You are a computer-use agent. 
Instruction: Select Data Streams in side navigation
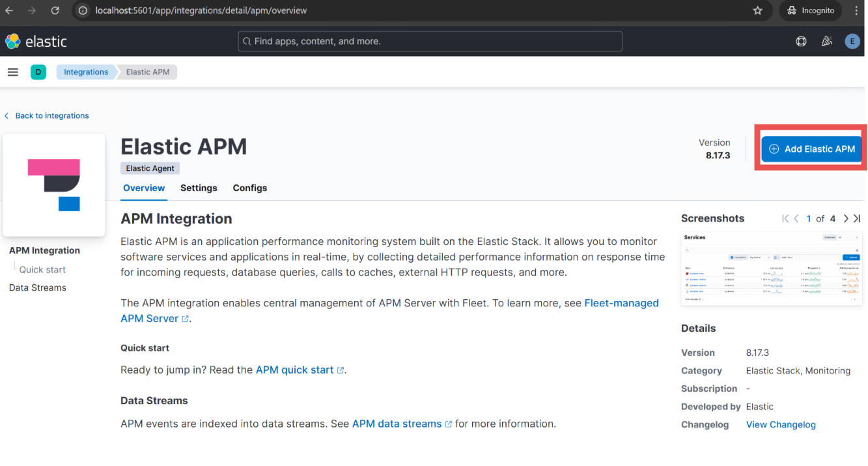coord(38,287)
